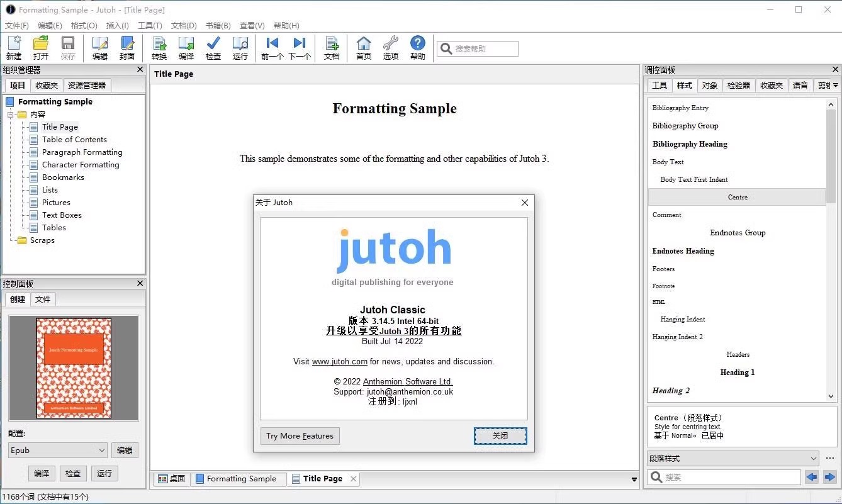Select the Text Boxes document
This screenshot has width=842, height=504.
pyautogui.click(x=62, y=215)
